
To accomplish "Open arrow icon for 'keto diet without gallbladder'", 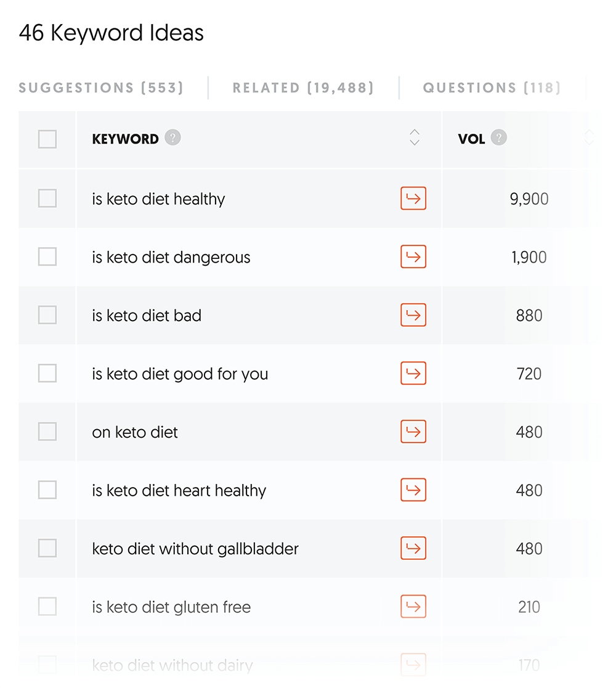I will pos(413,548).
